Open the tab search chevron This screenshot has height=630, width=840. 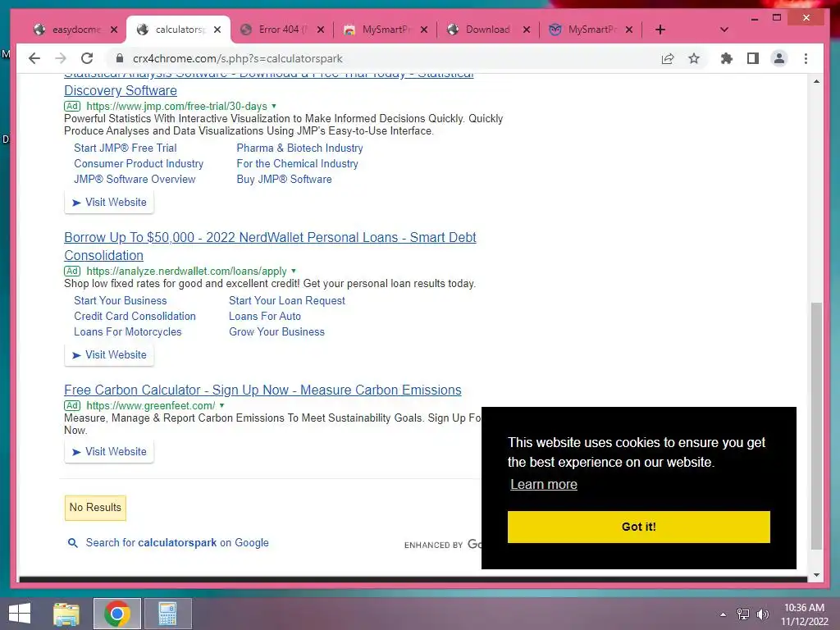click(x=724, y=30)
